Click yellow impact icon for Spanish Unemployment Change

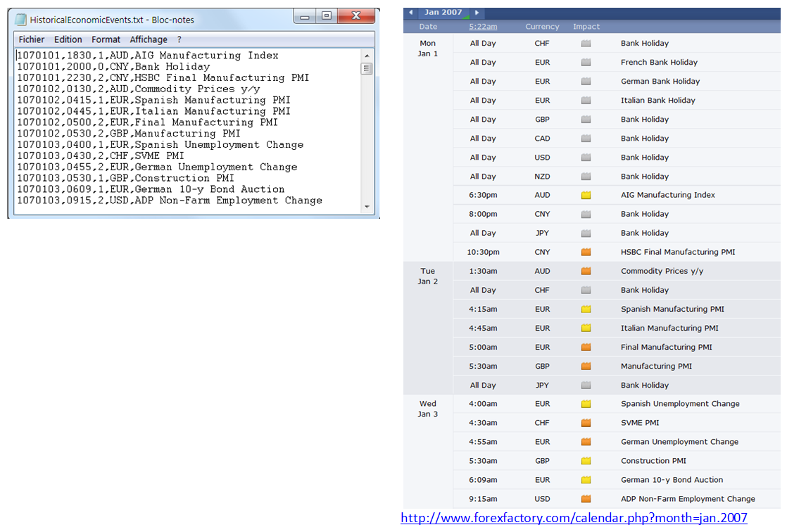coord(586,404)
